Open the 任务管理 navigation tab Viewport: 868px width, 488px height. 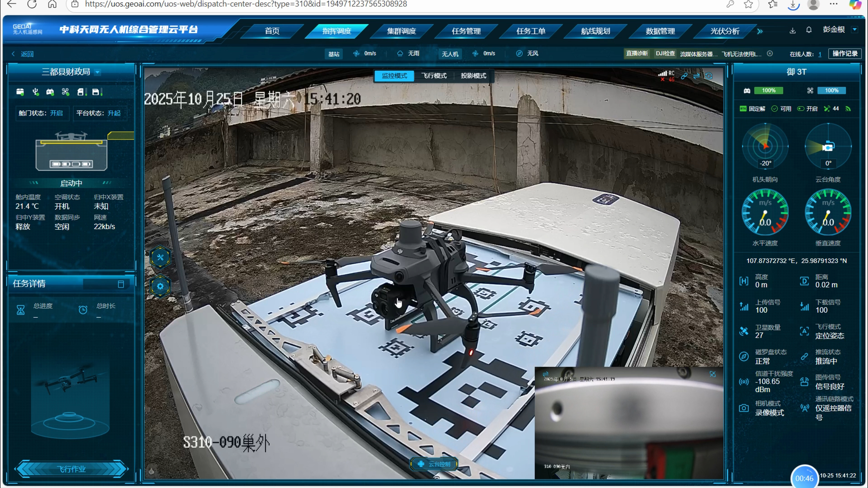pos(466,31)
